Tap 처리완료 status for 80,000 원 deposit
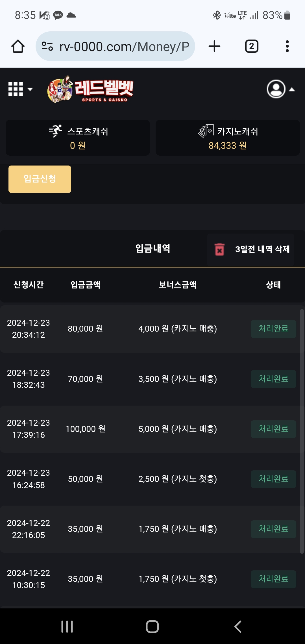Screen dimensions: 305x644 pos(273,329)
